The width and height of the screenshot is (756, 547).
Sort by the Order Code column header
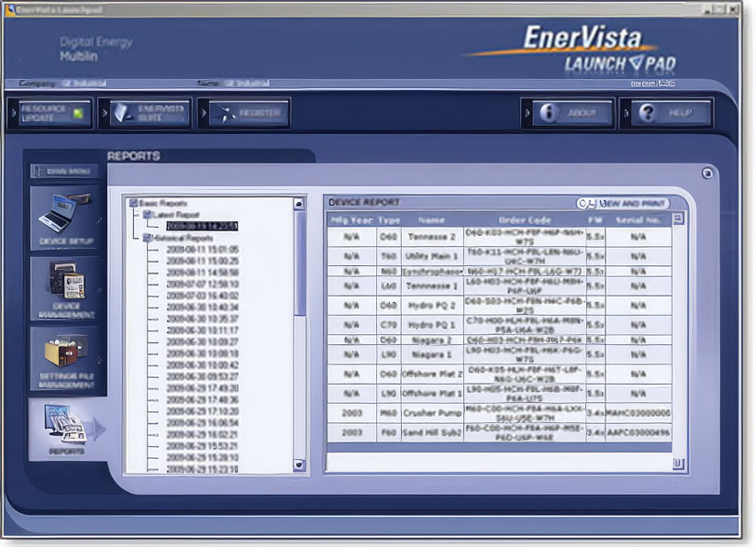(525, 220)
